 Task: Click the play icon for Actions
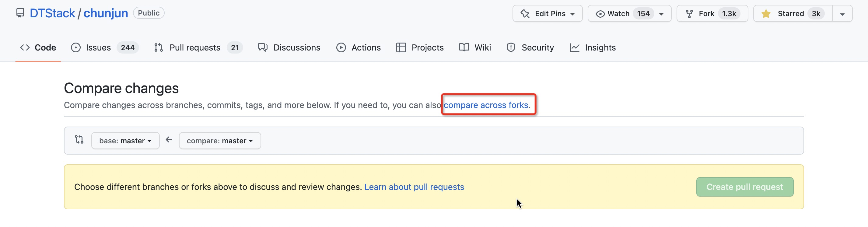341,47
